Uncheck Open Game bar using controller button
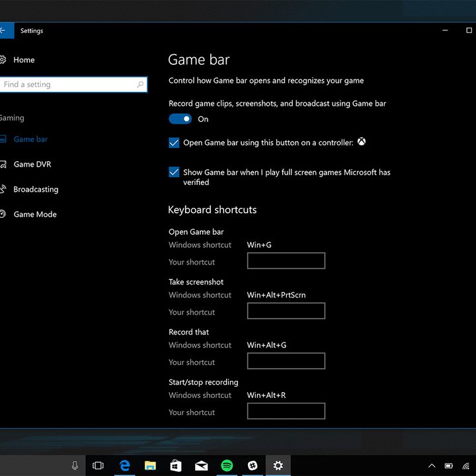This screenshot has height=476, width=476. 174,143
